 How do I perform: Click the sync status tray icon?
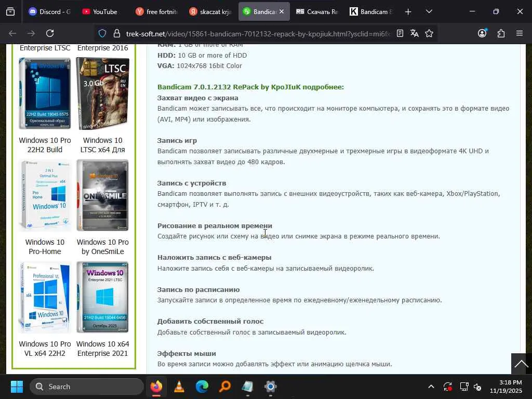tap(447, 387)
